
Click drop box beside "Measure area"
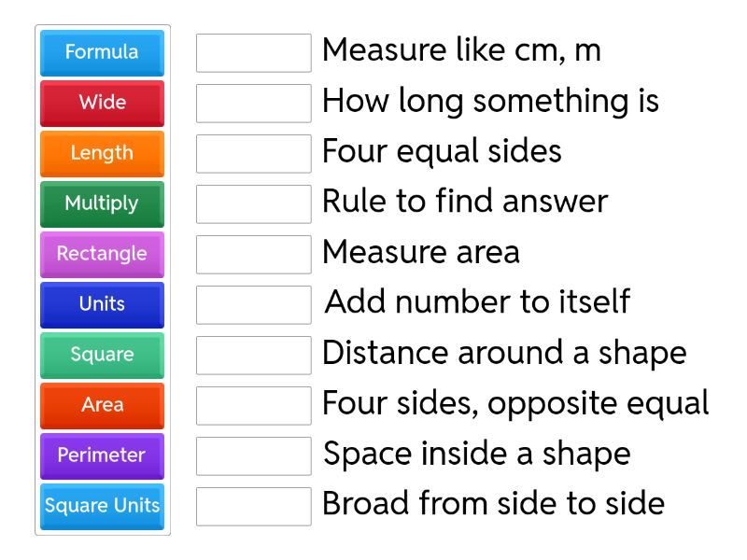click(254, 254)
